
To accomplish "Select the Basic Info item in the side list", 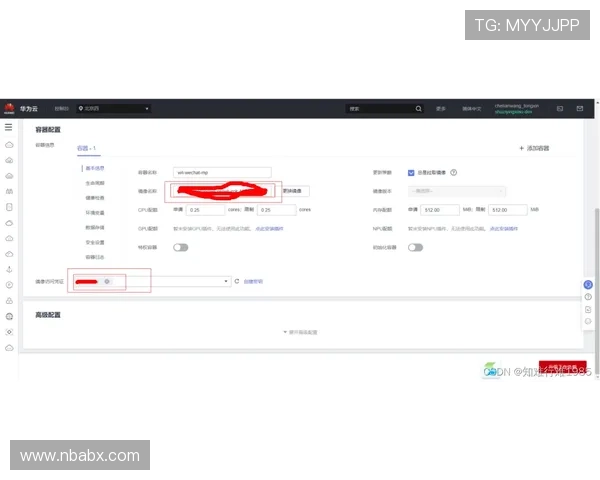I will (96, 168).
